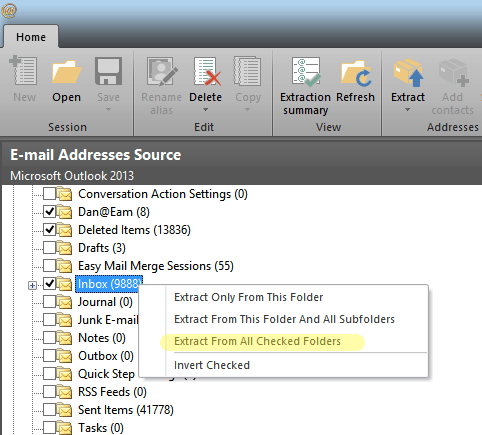Click the Delete icon with red X
Viewport: 482px width, 435px height.
206,71
